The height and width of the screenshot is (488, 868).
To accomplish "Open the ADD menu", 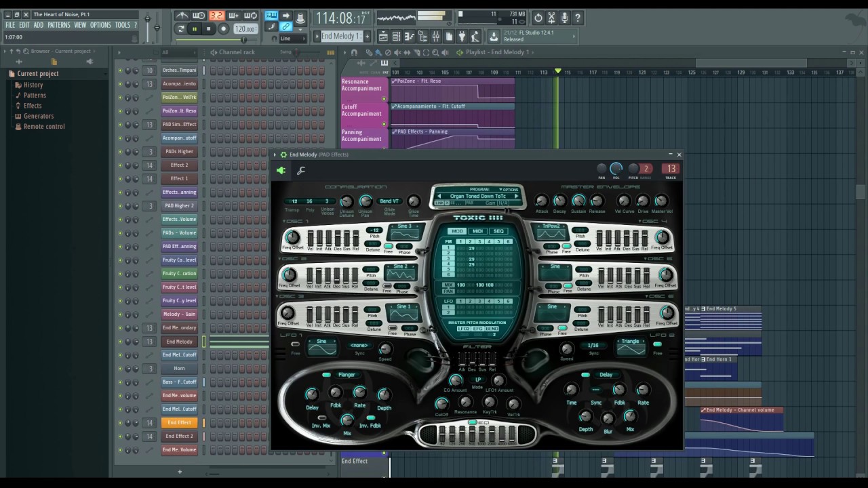I will pyautogui.click(x=39, y=25).
